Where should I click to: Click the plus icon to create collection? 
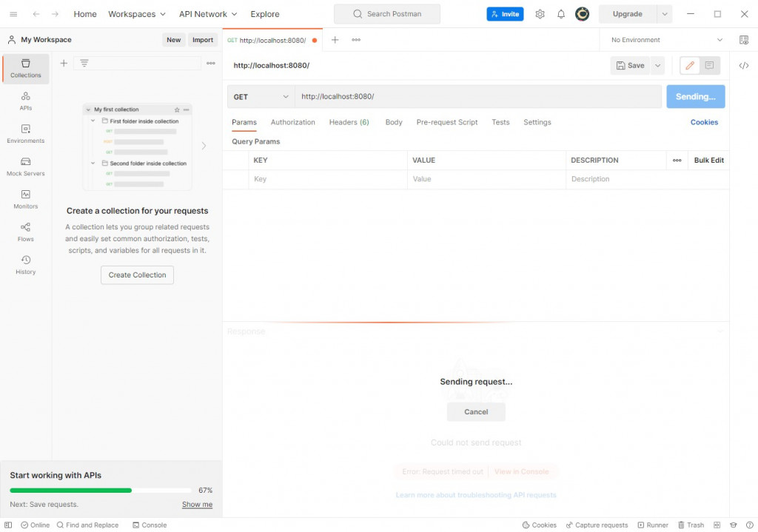(x=64, y=64)
